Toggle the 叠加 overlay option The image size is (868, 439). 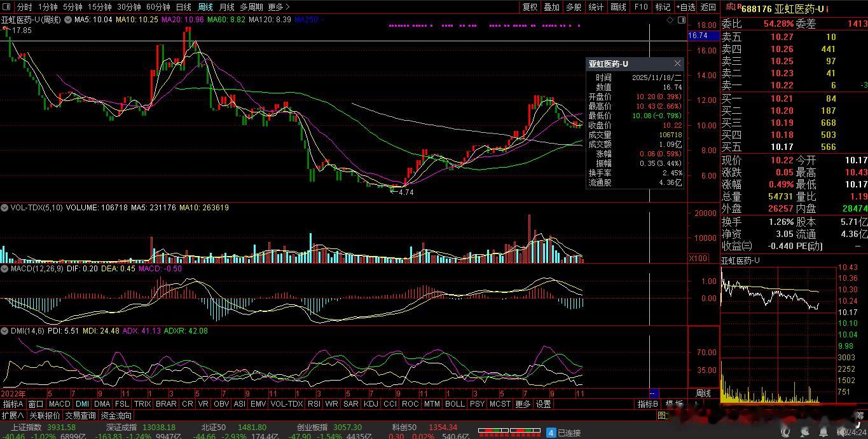(x=551, y=7)
